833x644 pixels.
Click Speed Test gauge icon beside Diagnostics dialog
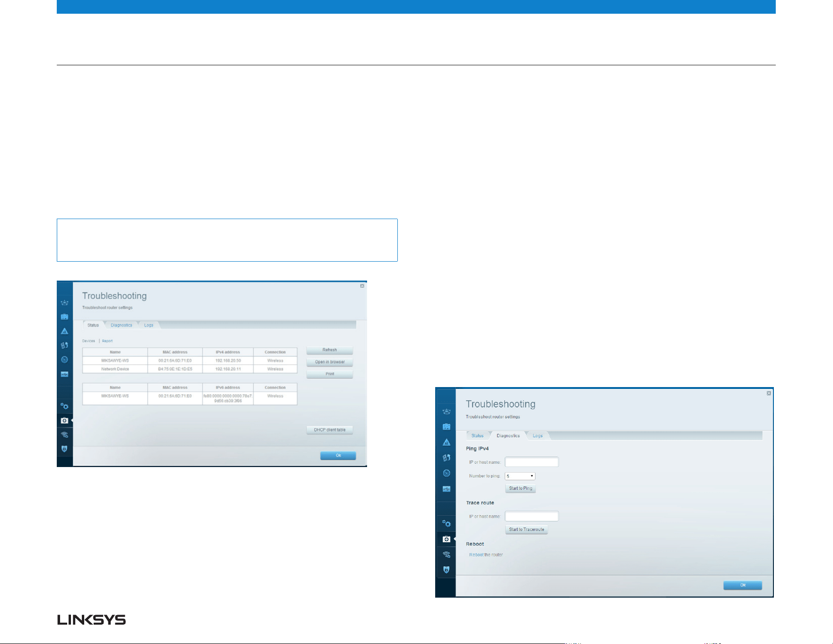point(446,473)
